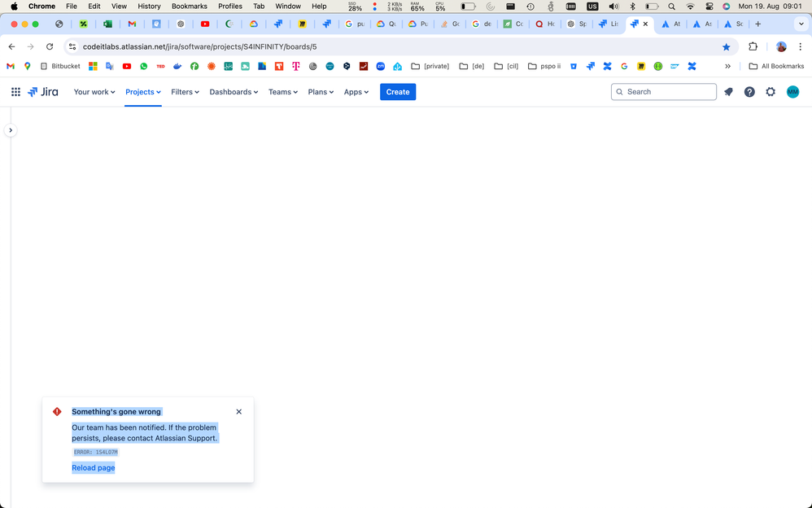Open the [de] bookmarks folder
The image size is (812, 508).
click(472, 67)
